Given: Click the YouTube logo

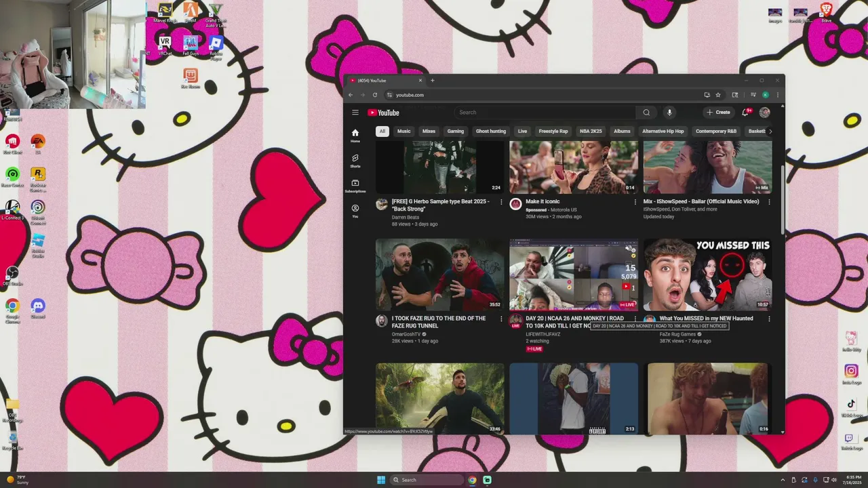Looking at the screenshot, I should [x=383, y=113].
